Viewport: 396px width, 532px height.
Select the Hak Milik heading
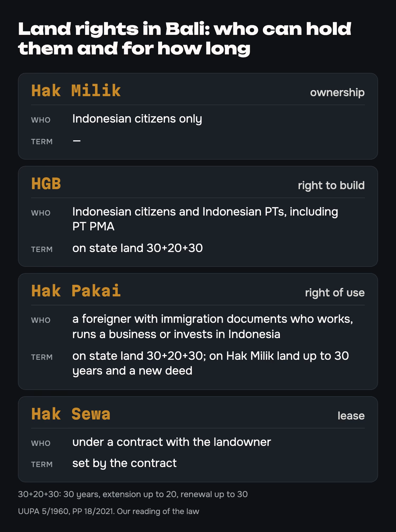76,91
